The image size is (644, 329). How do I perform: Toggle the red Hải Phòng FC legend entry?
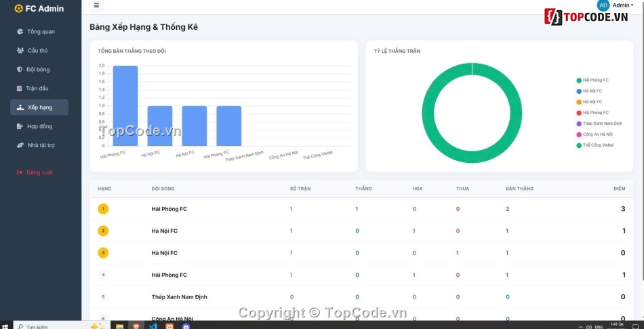(592, 113)
